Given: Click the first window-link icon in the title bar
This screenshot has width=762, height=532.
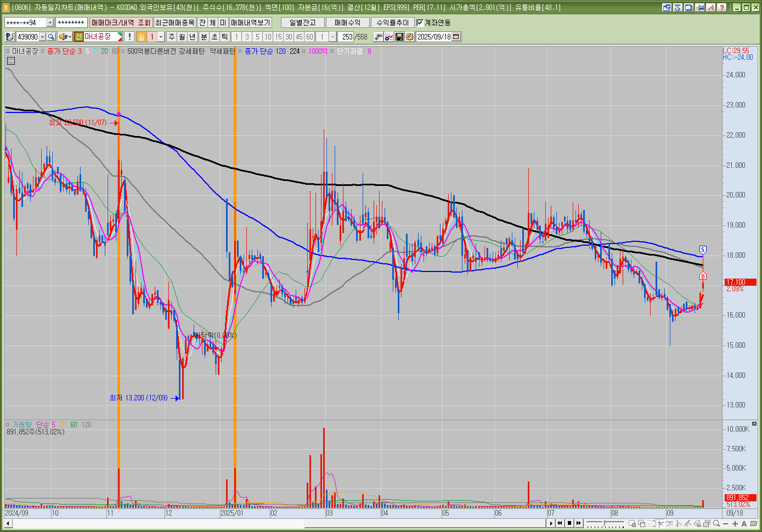Looking at the screenshot, I should coord(667,7).
